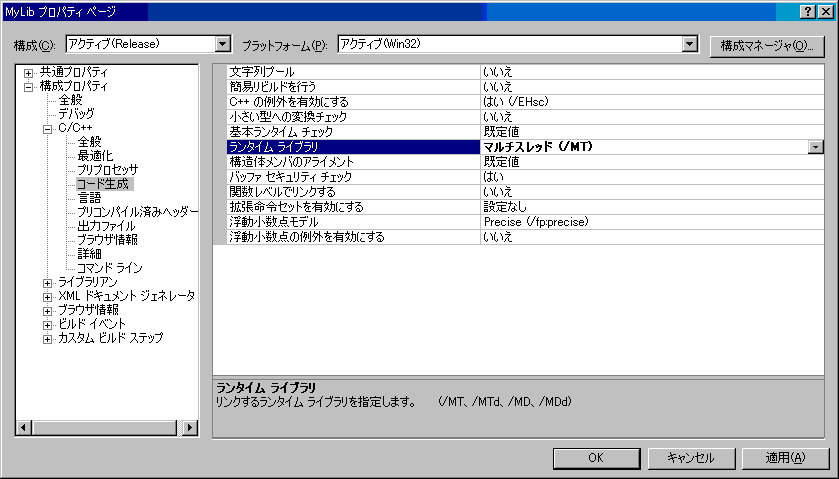
Task: Expand the ライブラリアン tree node
Action: (x=47, y=283)
